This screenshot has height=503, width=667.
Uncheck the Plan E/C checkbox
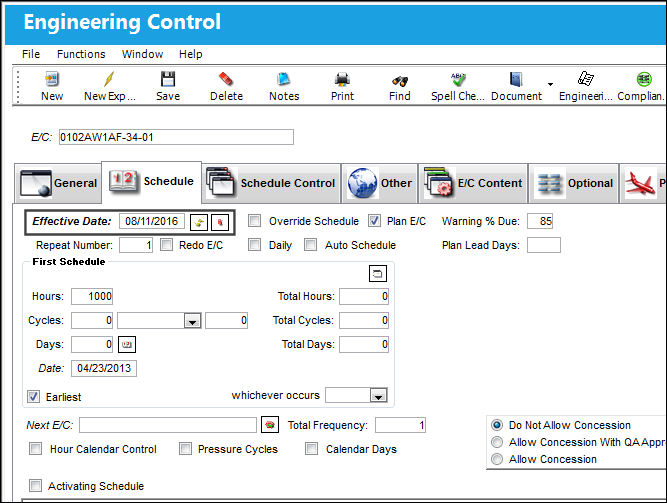point(374,221)
